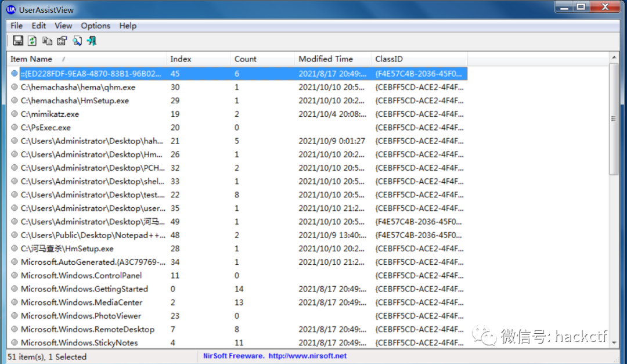Open the Properties toolbar icon

[x=62, y=41]
